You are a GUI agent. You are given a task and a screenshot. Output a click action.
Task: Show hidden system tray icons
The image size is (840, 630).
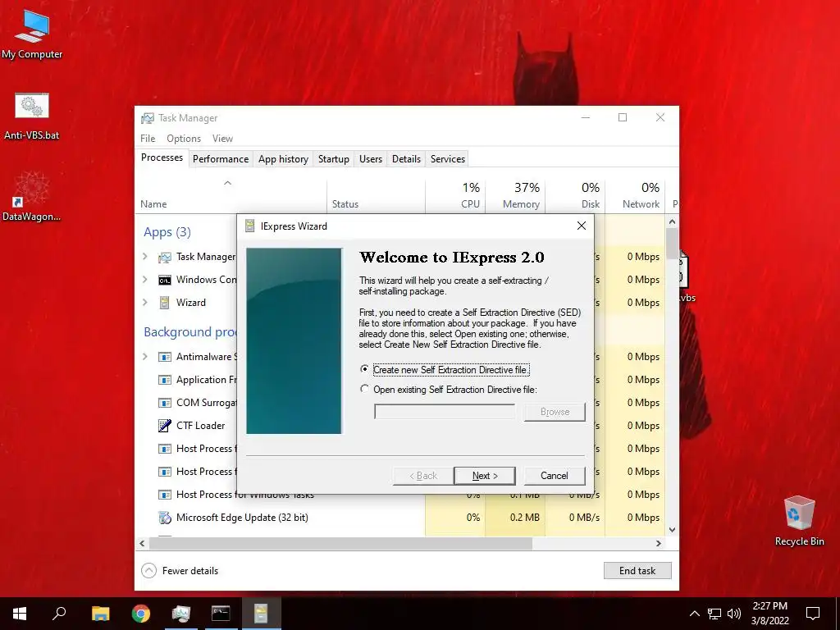point(694,614)
